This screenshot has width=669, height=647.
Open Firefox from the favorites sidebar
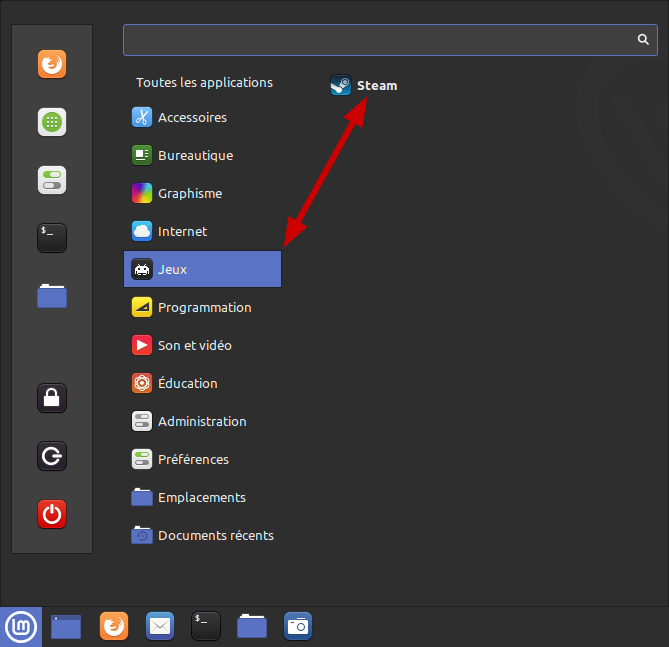(x=52, y=65)
